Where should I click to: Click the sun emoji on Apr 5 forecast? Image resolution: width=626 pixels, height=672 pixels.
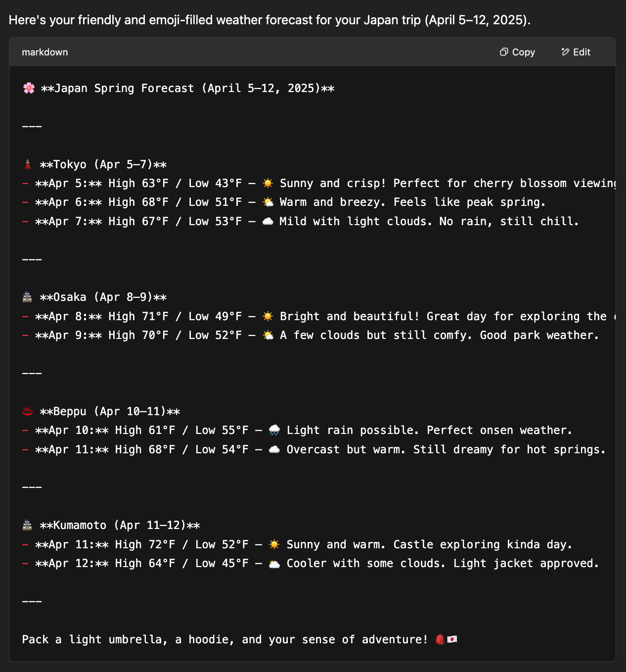[x=267, y=183]
